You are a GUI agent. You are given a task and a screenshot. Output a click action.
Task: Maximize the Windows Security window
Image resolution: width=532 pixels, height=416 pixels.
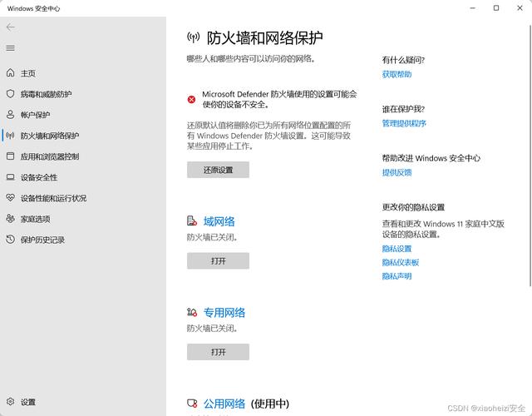[x=496, y=7]
